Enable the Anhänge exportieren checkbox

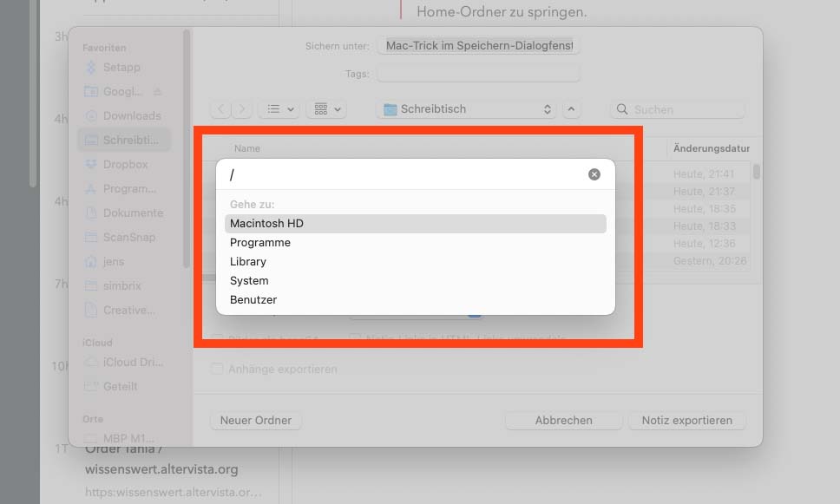(217, 370)
